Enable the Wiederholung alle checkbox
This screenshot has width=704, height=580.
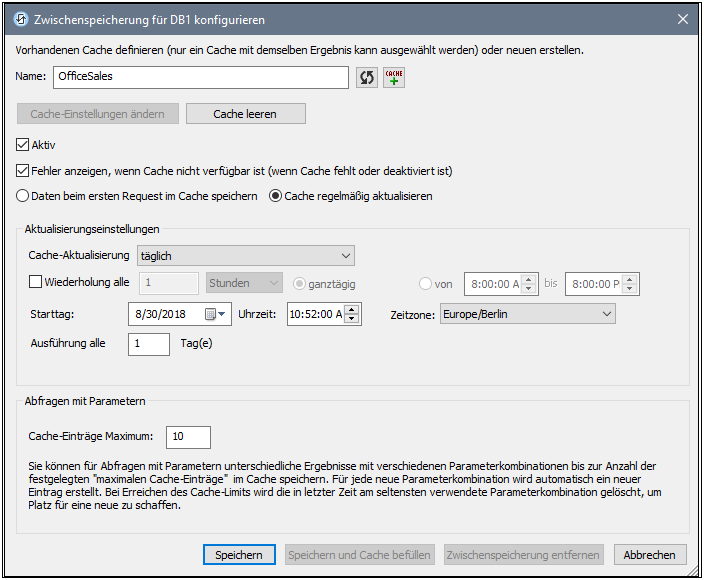coord(35,282)
